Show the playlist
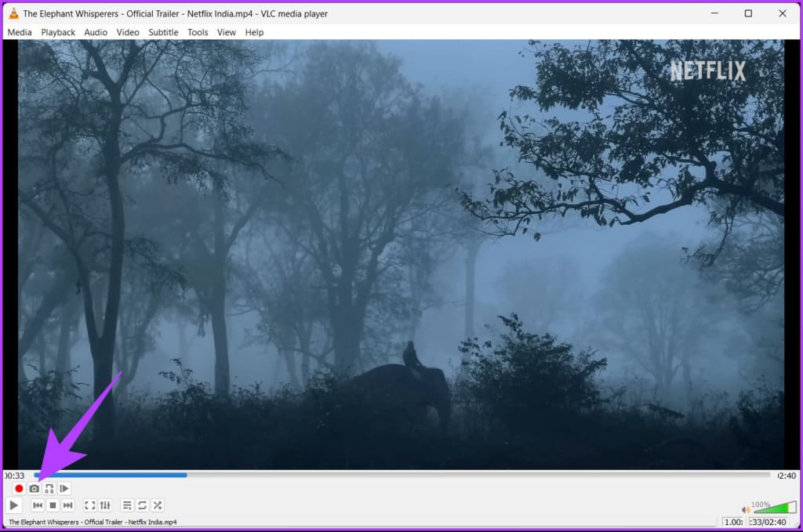803x532 pixels. tap(127, 505)
